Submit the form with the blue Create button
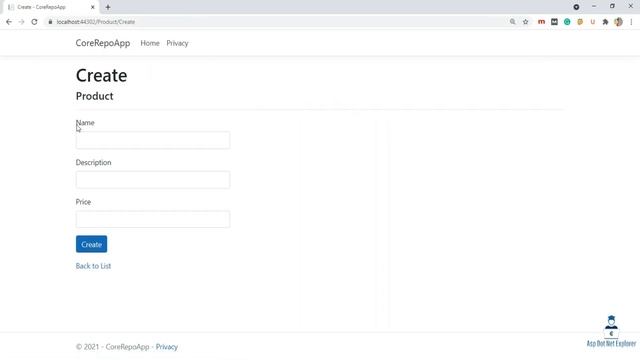The image size is (640, 360). (x=91, y=244)
